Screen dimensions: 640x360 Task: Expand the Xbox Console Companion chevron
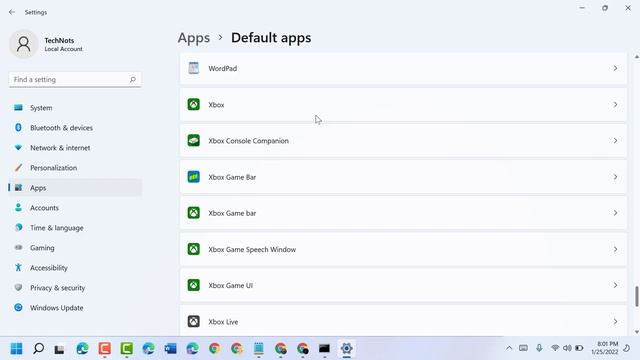(615, 140)
